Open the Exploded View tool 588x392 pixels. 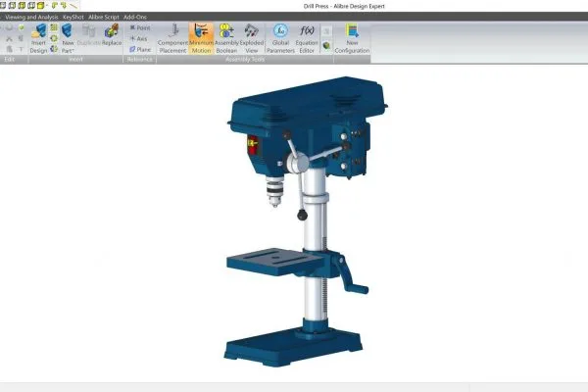[252, 38]
